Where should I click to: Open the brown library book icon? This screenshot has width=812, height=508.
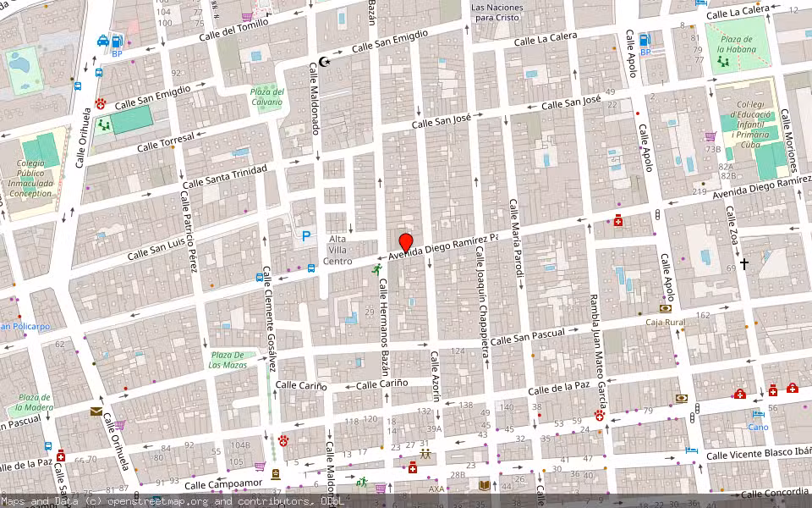[484, 486]
